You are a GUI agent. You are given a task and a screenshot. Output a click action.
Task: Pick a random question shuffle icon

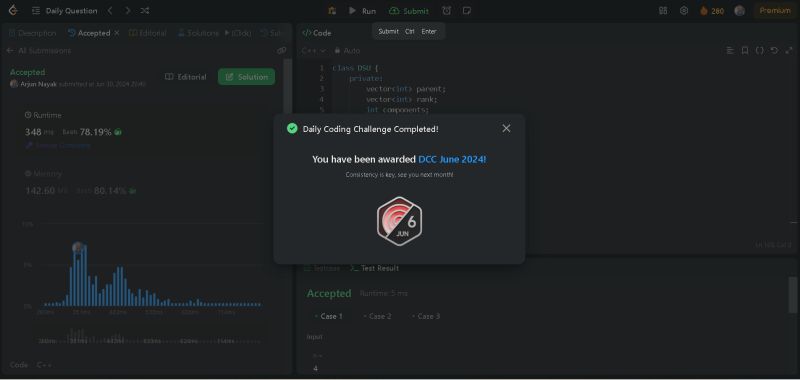point(145,11)
